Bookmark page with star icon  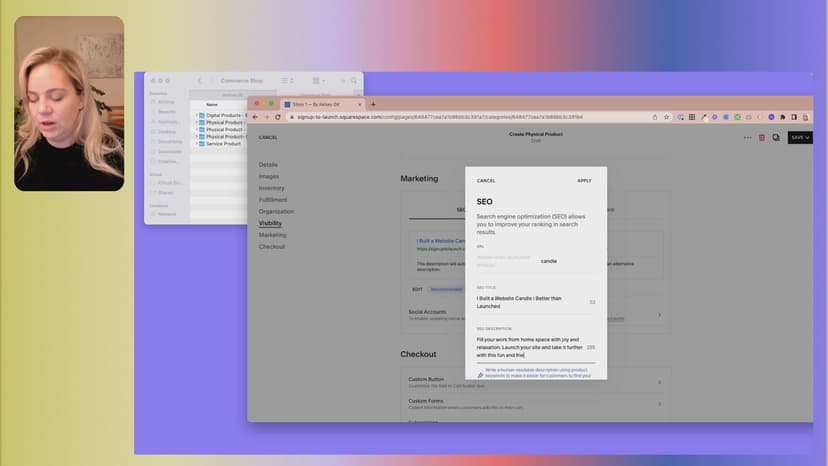point(667,117)
